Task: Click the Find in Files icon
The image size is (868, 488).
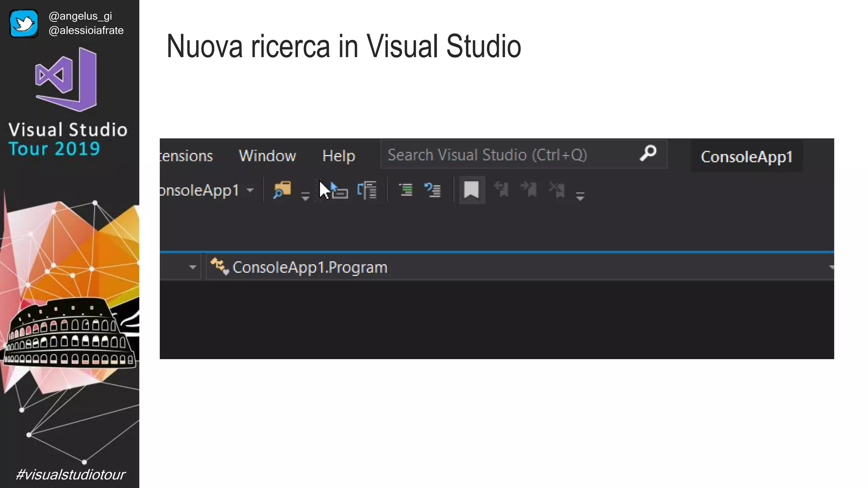Action: (282, 190)
